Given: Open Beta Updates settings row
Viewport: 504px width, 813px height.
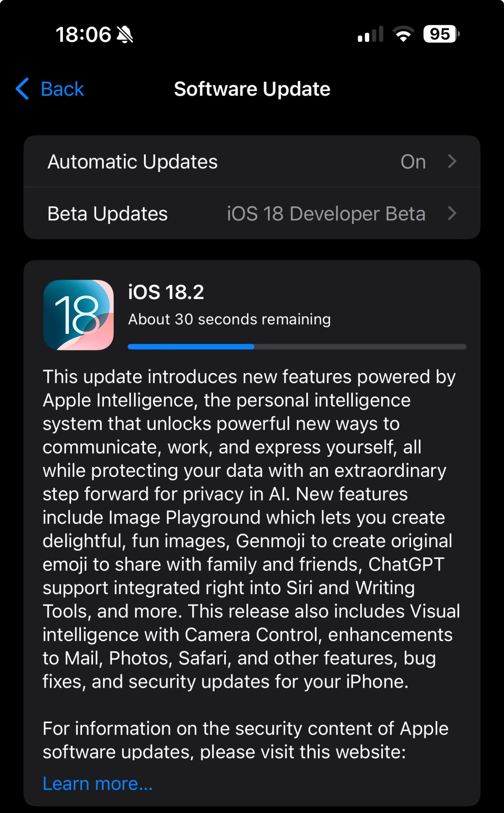Looking at the screenshot, I should point(252,213).
